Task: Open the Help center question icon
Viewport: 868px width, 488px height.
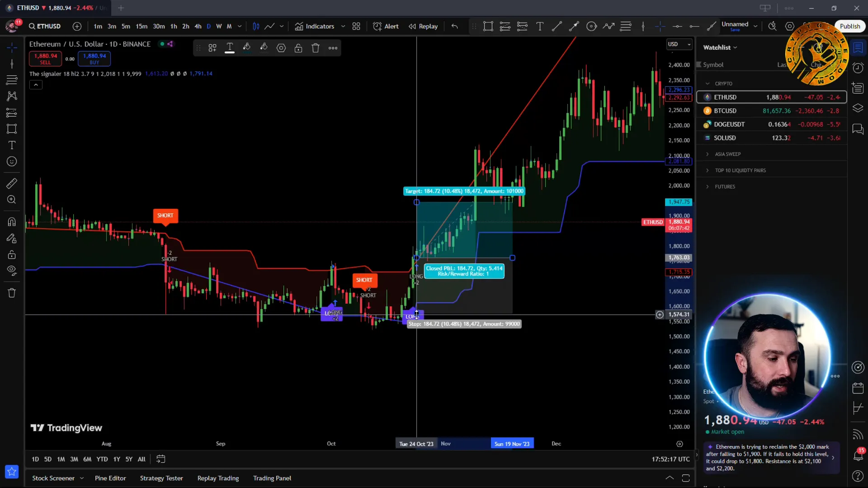Action: [x=858, y=476]
